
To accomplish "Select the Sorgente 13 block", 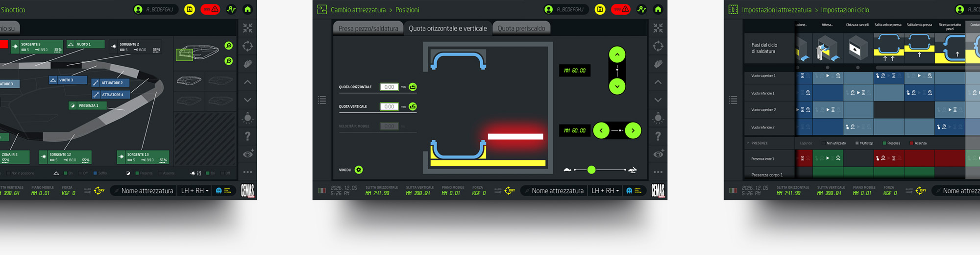I will [143, 157].
